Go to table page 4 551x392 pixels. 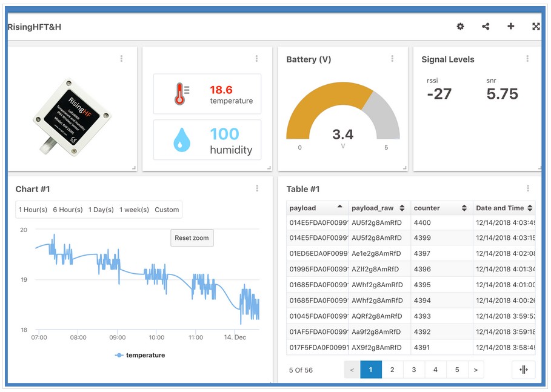[x=435, y=370]
